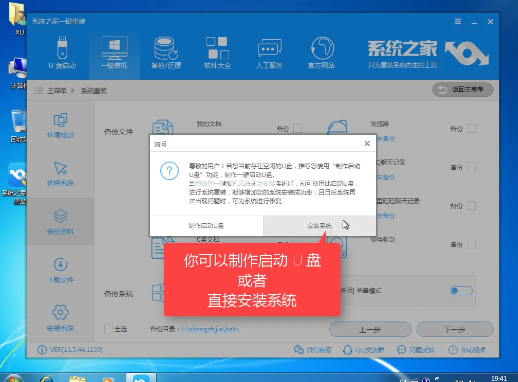Click the 环境检测 step icon in sidebar
The height and width of the screenshot is (382, 518).
pos(60,120)
